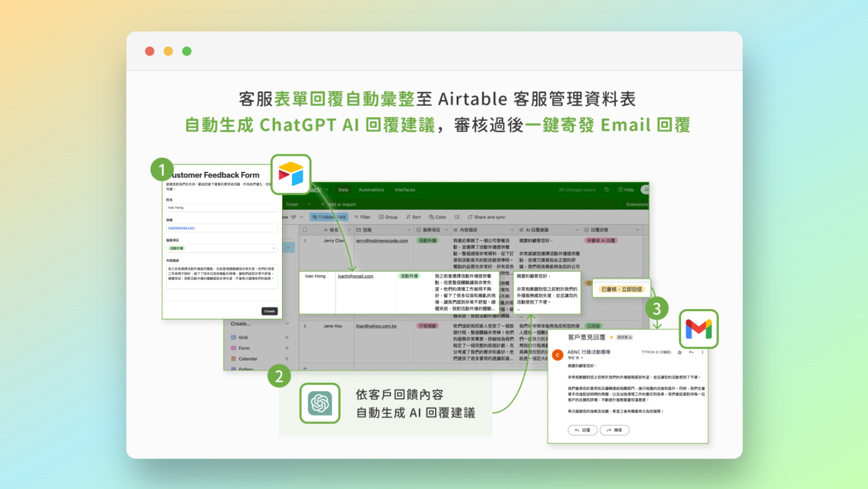
Task: Open the Color menu
Action: (x=437, y=217)
